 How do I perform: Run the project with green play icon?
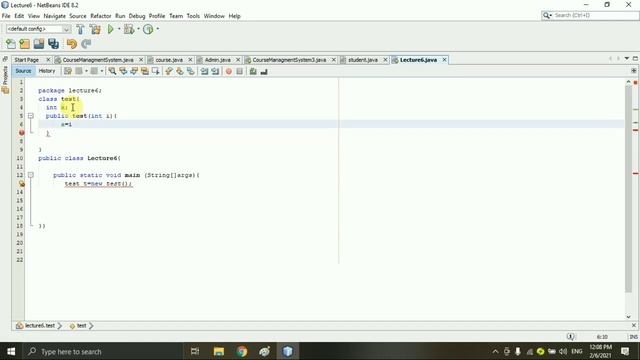(110, 29)
